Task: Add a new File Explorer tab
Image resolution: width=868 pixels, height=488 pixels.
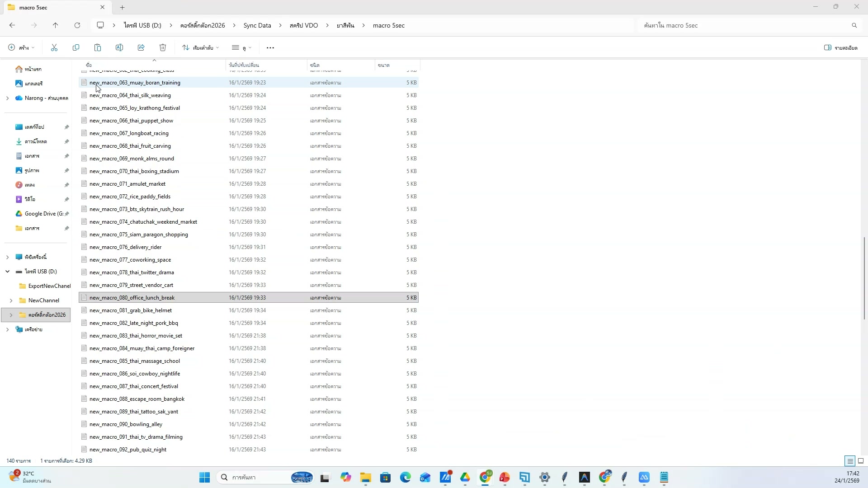Action: tap(122, 7)
